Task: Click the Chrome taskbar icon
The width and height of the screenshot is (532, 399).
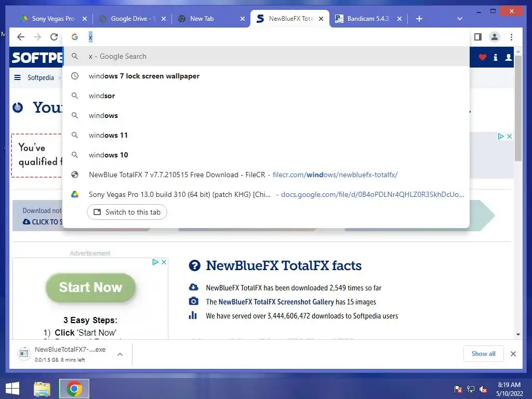Action: (74, 389)
